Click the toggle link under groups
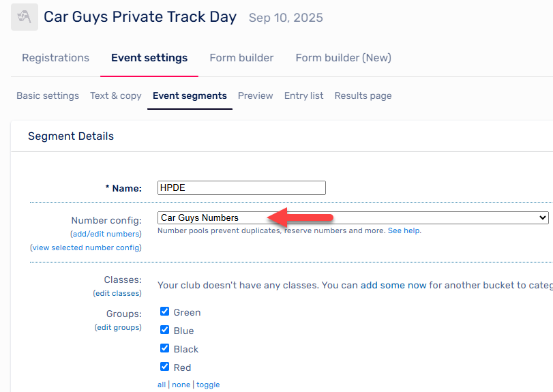Image resolution: width=553 pixels, height=392 pixels. (x=208, y=385)
